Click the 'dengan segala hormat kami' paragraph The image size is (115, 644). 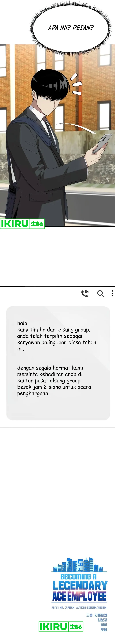click(x=54, y=380)
